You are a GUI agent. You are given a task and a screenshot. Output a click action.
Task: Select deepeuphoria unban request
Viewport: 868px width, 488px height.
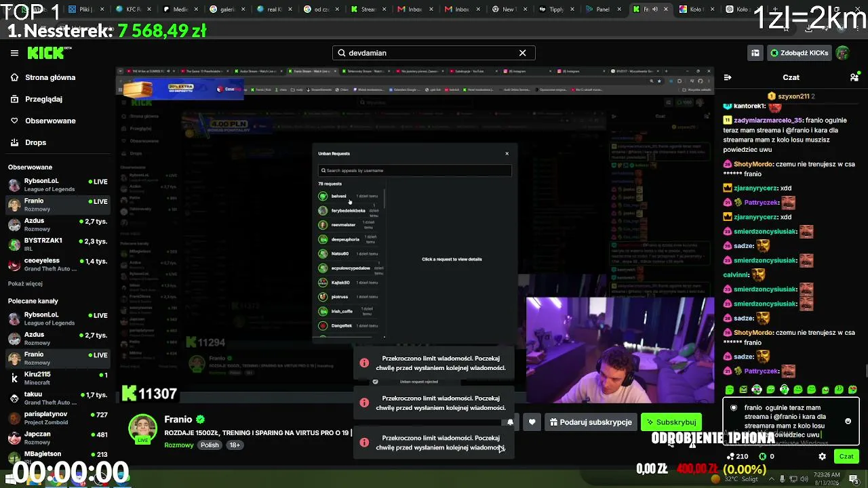[350, 239]
